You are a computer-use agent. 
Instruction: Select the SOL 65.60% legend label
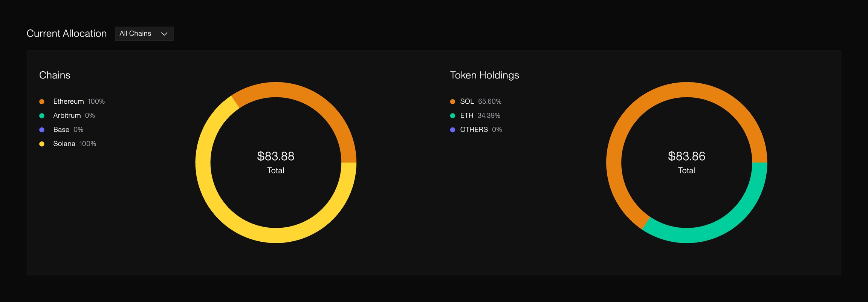click(480, 101)
